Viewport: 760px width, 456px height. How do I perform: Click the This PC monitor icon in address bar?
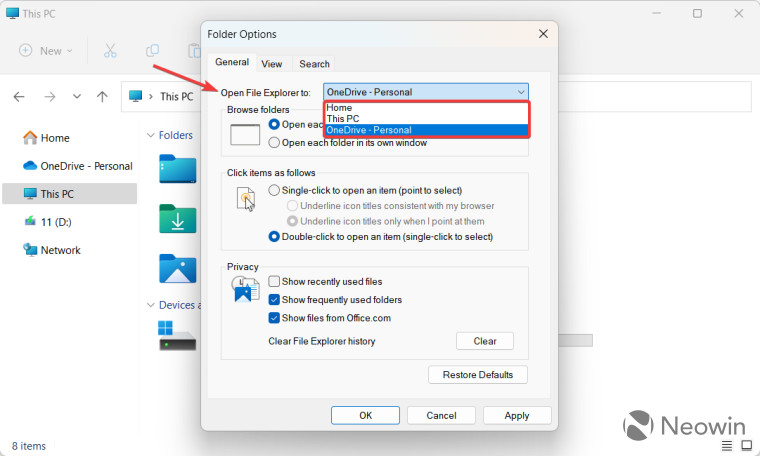pyautogui.click(x=135, y=96)
